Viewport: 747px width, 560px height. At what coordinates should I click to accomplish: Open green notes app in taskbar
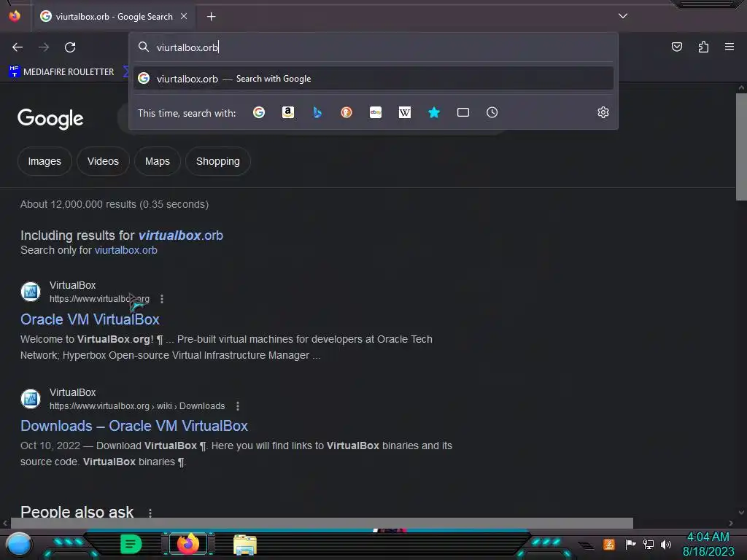click(131, 544)
